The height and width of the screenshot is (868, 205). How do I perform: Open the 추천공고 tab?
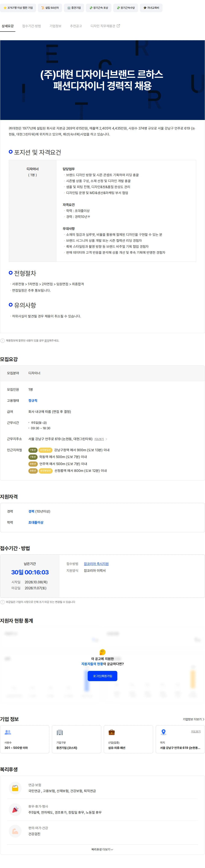click(x=76, y=26)
